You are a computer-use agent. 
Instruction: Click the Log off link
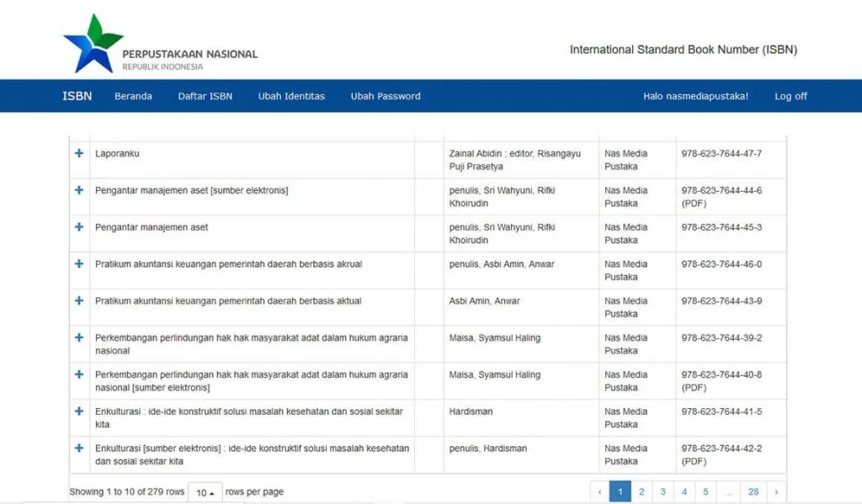coord(790,96)
